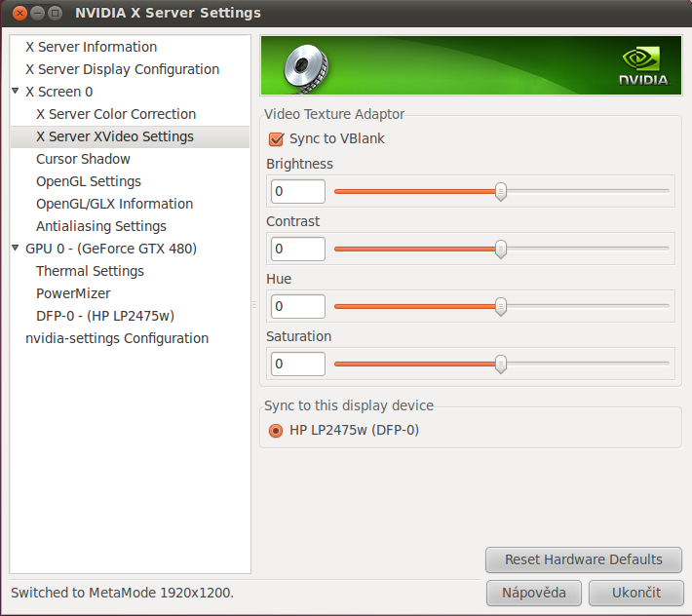The width and height of the screenshot is (692, 616).
Task: Click the pane divider handle between panels
Action: point(254,304)
